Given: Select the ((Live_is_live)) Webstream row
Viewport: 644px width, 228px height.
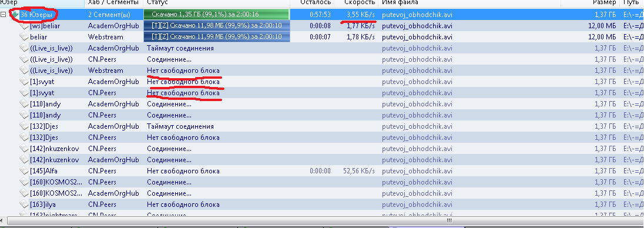Looking at the screenshot, I should pos(322,71).
